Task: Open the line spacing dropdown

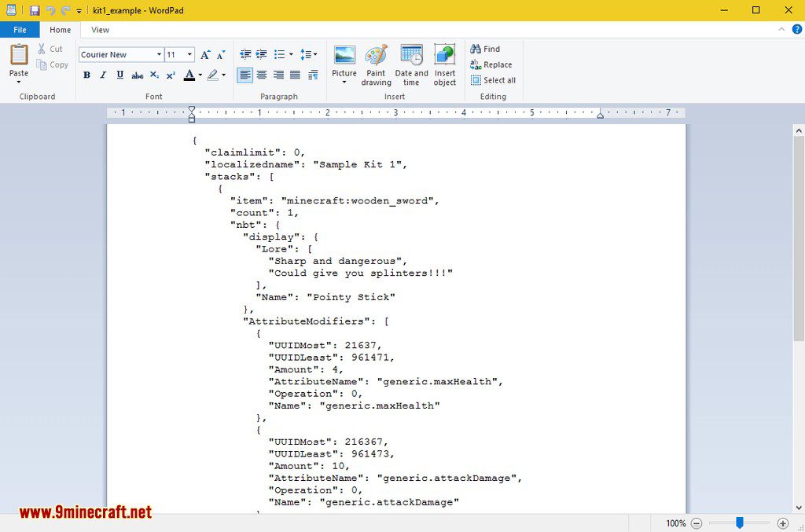Action: 308,54
